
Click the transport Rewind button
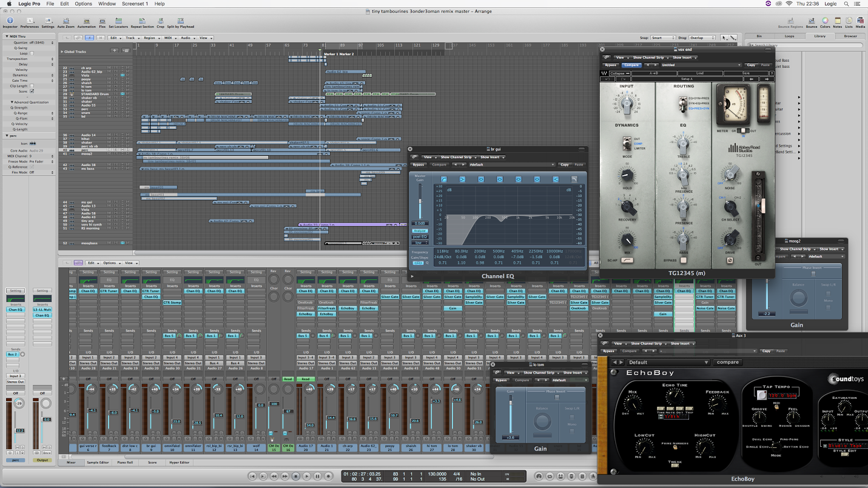point(274,476)
